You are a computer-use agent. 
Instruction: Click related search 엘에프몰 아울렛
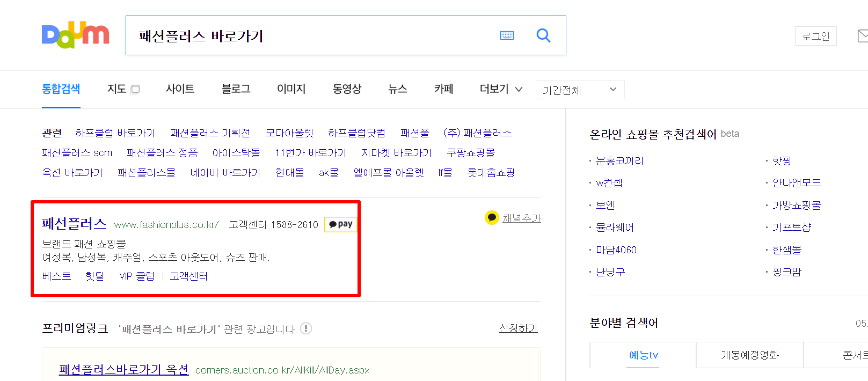pos(389,173)
